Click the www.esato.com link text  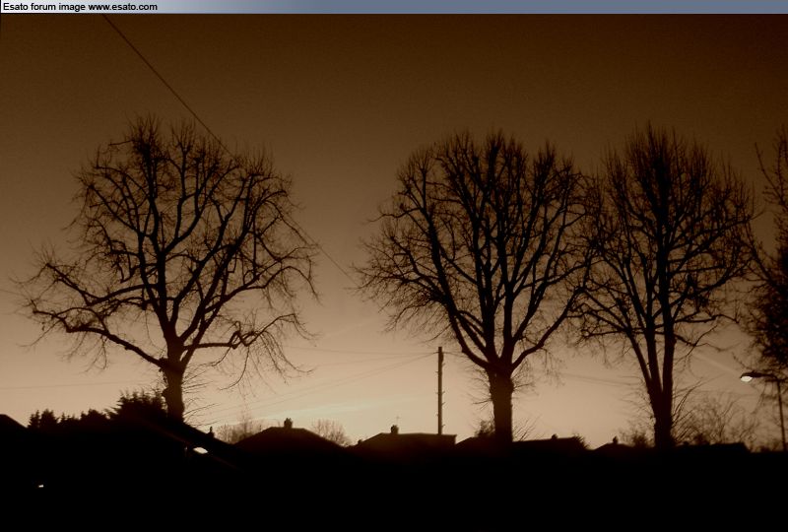[122, 7]
